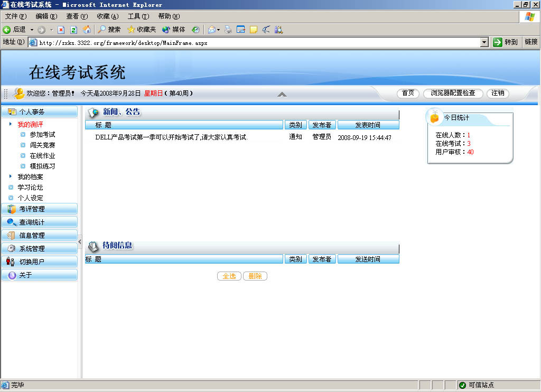
Task: Open the Search (搜索) toolbar button
Action: (x=109, y=30)
